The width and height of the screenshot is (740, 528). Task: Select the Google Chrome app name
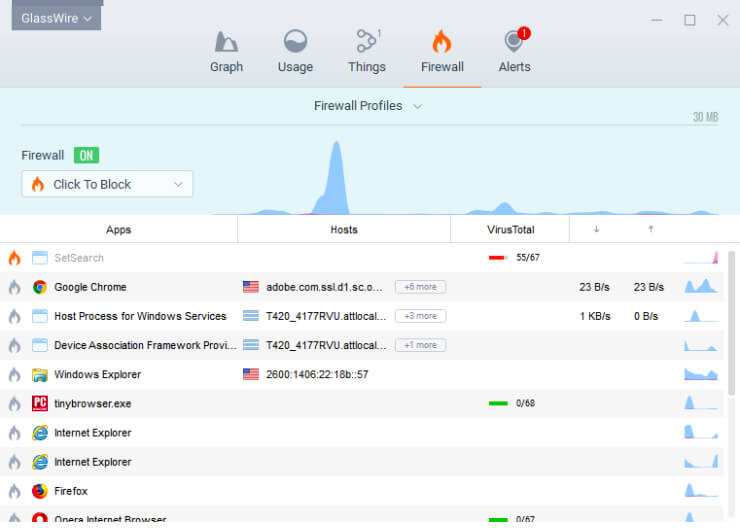pos(90,287)
